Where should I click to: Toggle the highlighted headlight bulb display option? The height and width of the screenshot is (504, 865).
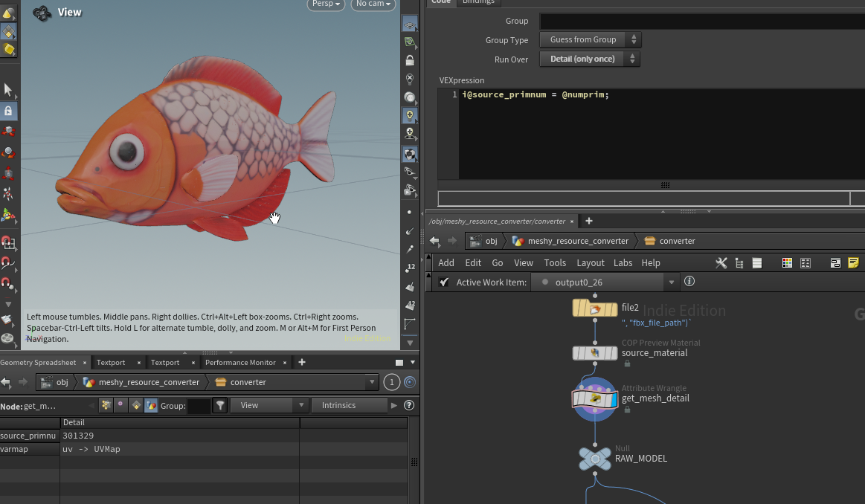click(x=409, y=115)
